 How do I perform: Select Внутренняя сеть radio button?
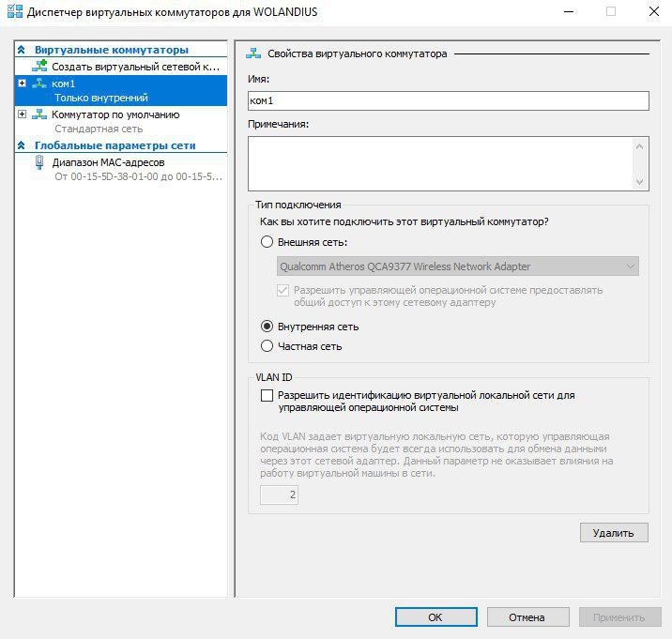(267, 327)
